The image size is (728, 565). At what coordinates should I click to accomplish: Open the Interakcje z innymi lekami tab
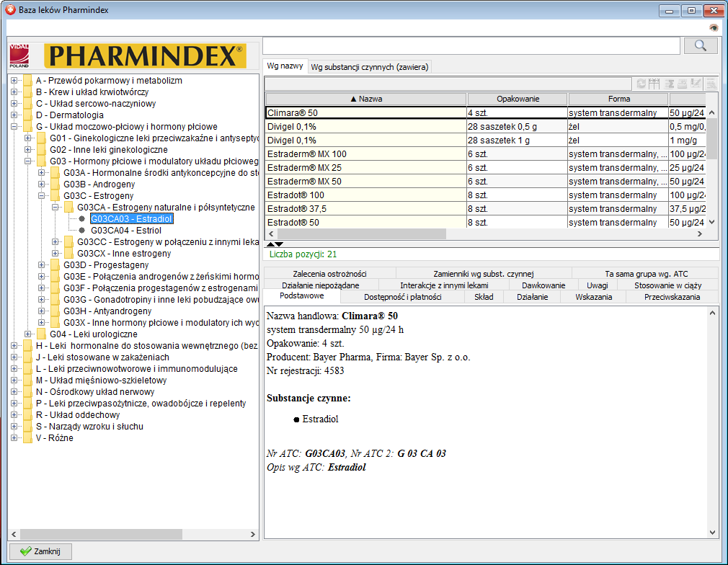pyautogui.click(x=444, y=285)
